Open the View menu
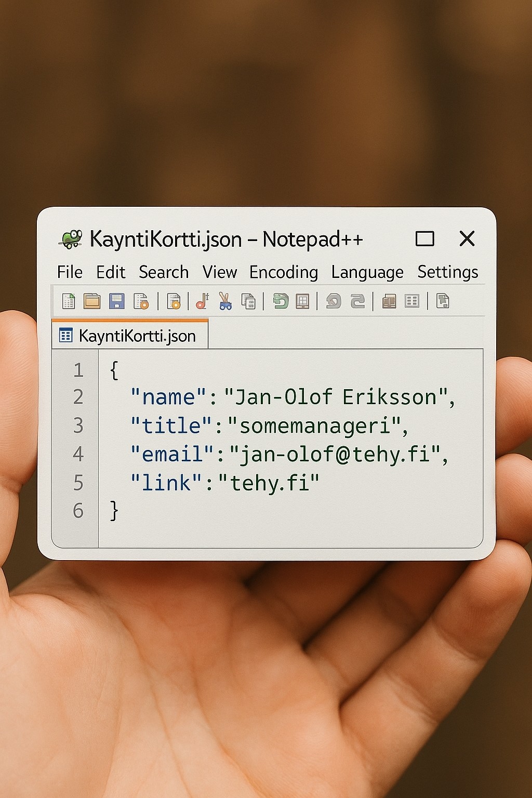This screenshot has height=798, width=532. click(x=220, y=272)
